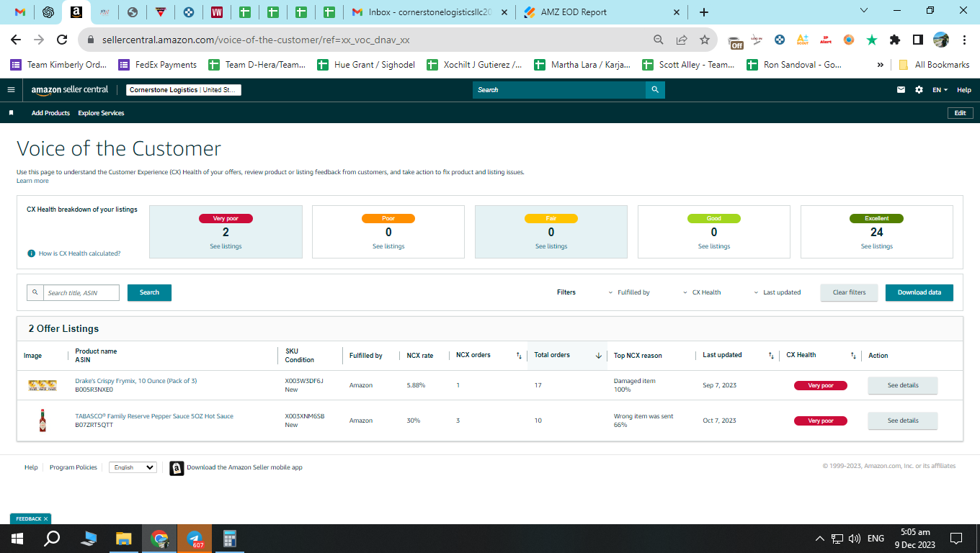This screenshot has height=553, width=980.
Task: Open Chrome three-dot menu
Action: coord(963,40)
